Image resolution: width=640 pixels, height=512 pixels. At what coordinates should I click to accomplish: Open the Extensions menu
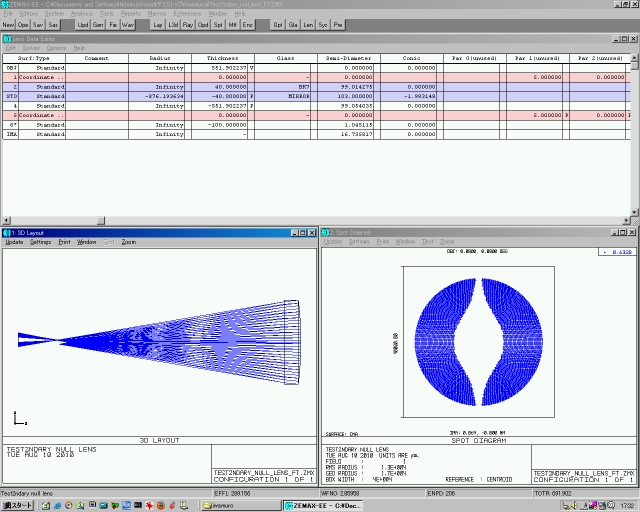point(187,13)
